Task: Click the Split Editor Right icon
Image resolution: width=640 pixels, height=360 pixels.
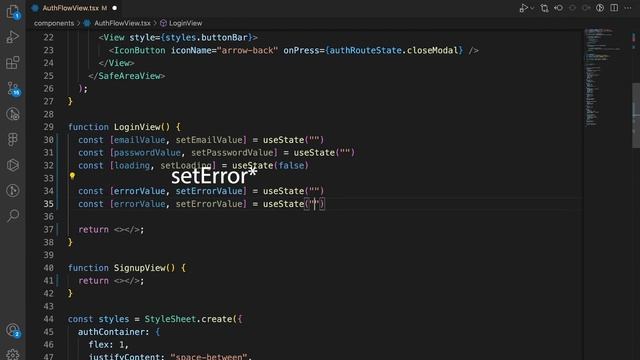Action: 614,8
